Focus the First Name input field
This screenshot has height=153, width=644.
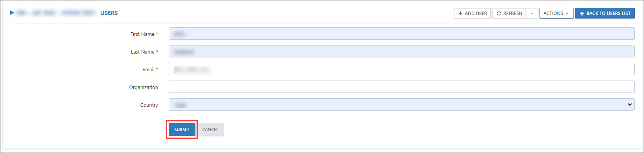click(x=402, y=34)
